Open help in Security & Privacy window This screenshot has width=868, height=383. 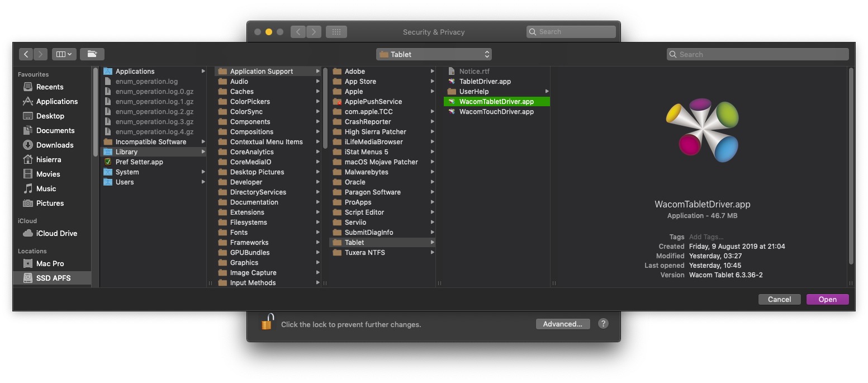tap(603, 324)
